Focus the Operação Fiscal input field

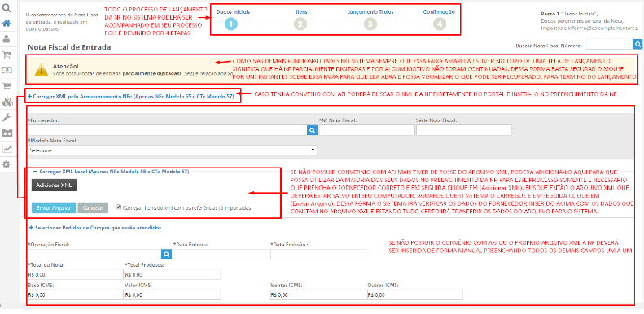click(94, 255)
